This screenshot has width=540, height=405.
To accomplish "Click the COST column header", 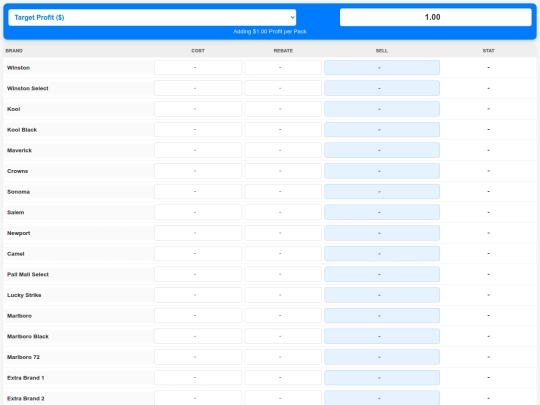I will (x=198, y=51).
